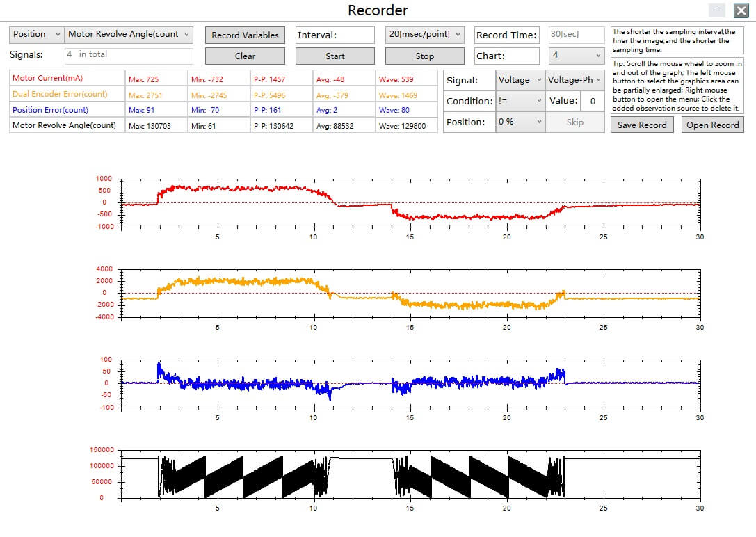Expand the Position 0 % dropdown
The width and height of the screenshot is (756, 537).
tap(520, 122)
